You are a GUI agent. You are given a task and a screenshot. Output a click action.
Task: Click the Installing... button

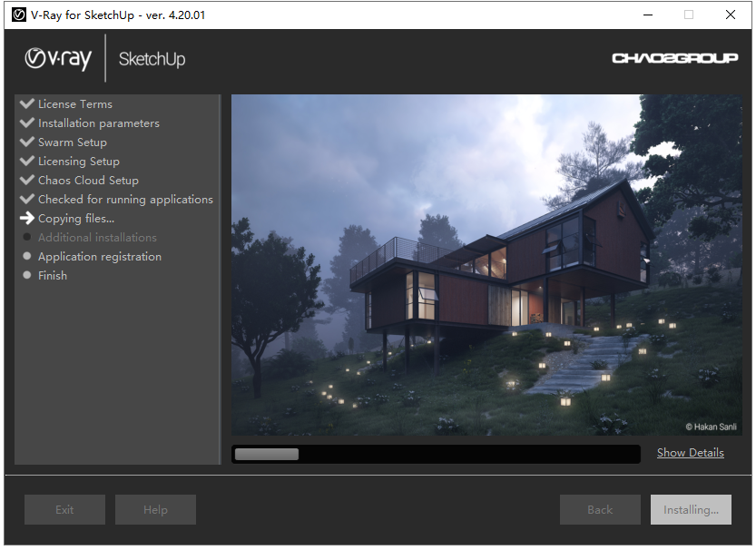point(691,509)
